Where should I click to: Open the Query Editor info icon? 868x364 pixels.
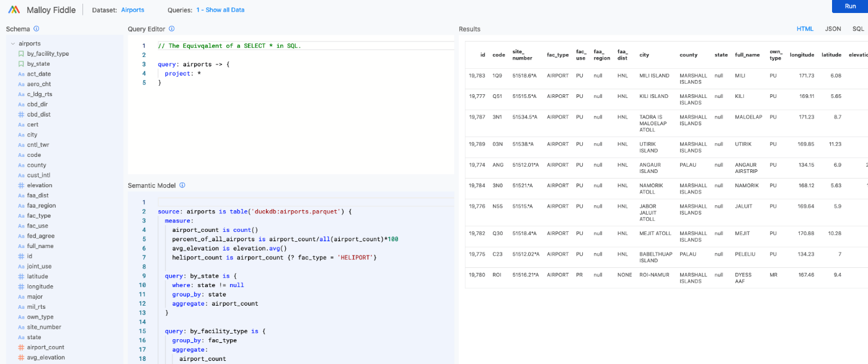click(x=172, y=29)
